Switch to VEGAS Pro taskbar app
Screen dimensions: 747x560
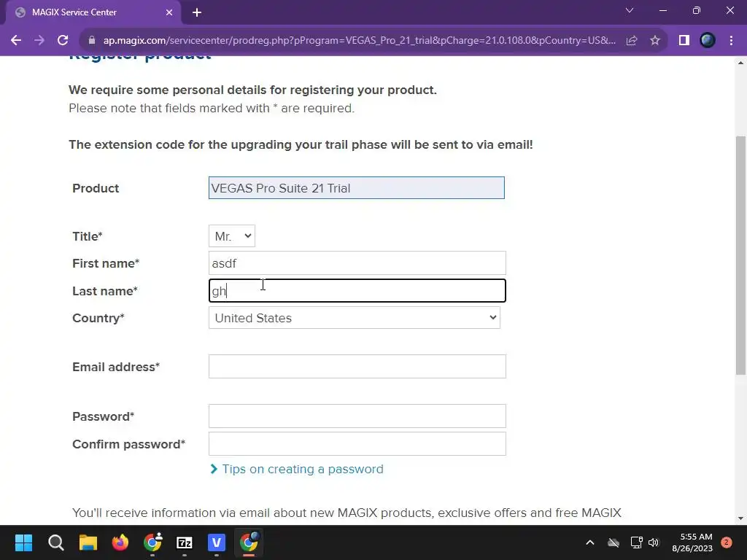coord(216,542)
